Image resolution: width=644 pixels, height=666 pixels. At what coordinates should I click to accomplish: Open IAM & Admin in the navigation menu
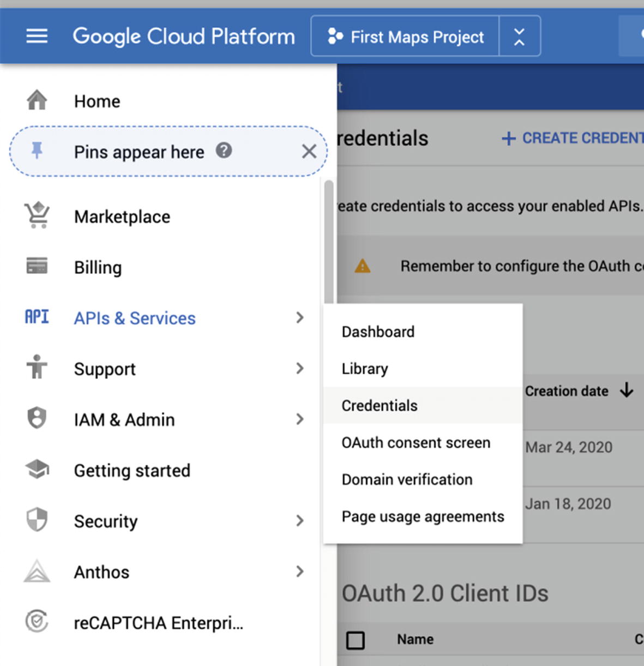(x=124, y=419)
